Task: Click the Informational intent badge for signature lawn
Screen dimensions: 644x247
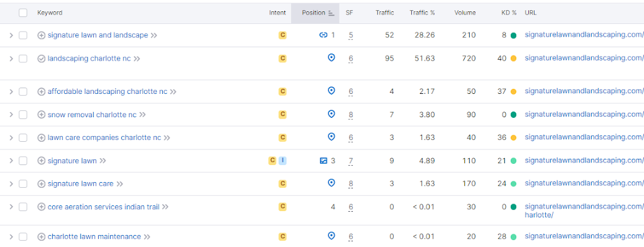Action: pyautogui.click(x=282, y=161)
